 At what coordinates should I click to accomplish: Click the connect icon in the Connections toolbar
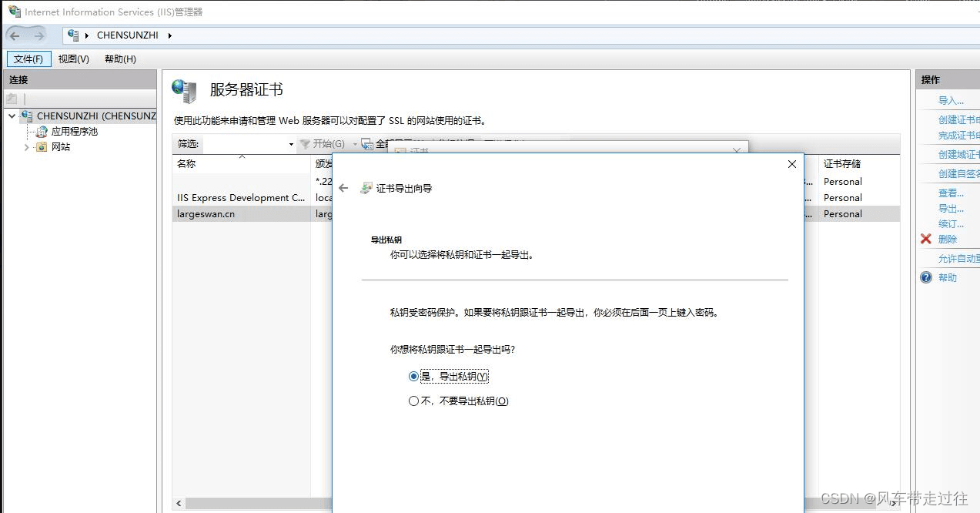tap(12, 99)
